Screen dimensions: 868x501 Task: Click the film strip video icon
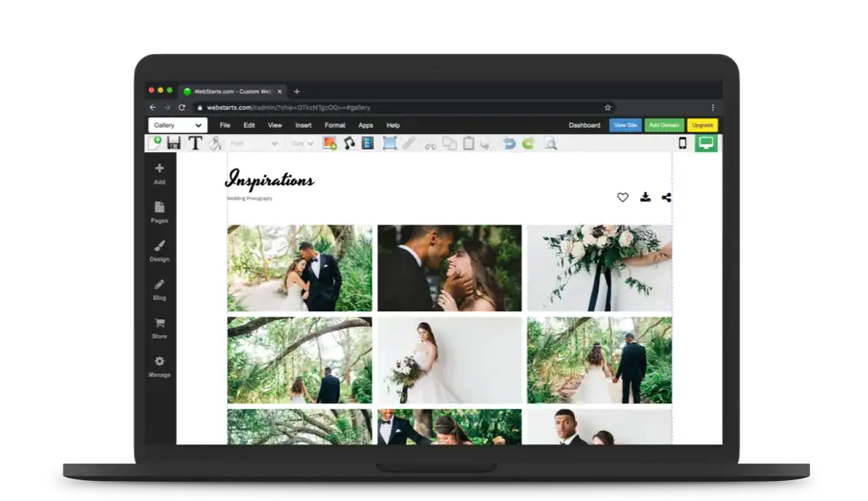[x=368, y=144]
